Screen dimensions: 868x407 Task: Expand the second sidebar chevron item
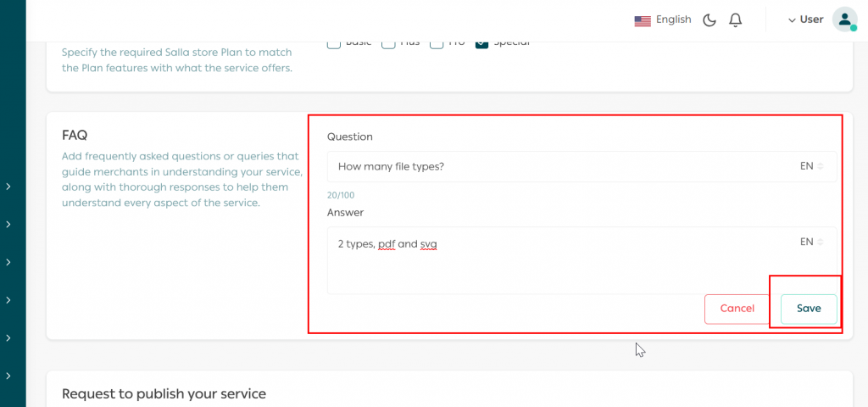click(8, 225)
